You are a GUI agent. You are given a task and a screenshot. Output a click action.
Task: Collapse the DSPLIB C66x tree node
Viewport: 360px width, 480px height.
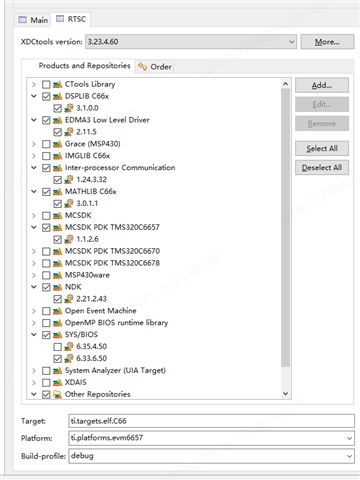point(34,96)
